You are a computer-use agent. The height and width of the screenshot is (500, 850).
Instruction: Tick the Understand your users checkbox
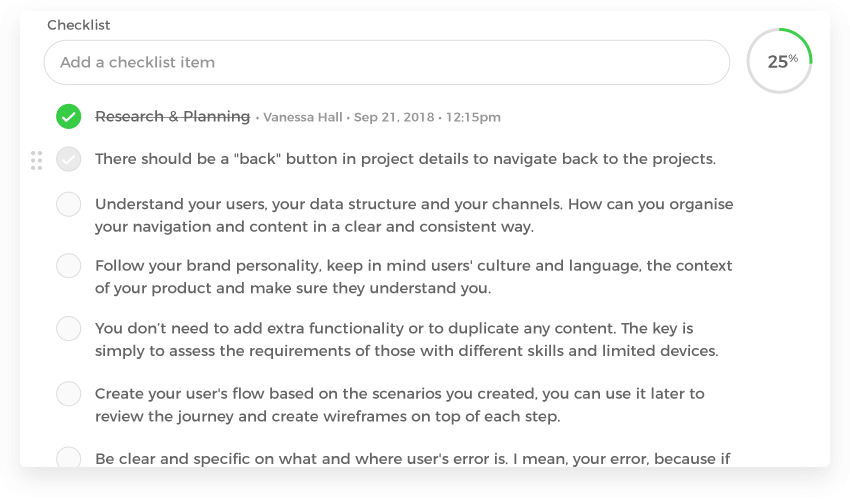pos(68,205)
